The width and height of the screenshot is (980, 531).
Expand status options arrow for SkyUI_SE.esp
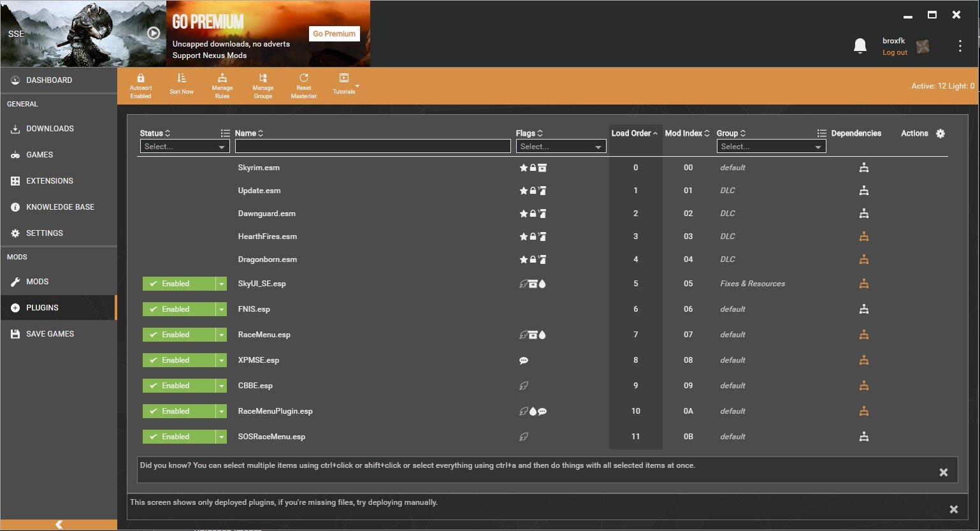[221, 284]
